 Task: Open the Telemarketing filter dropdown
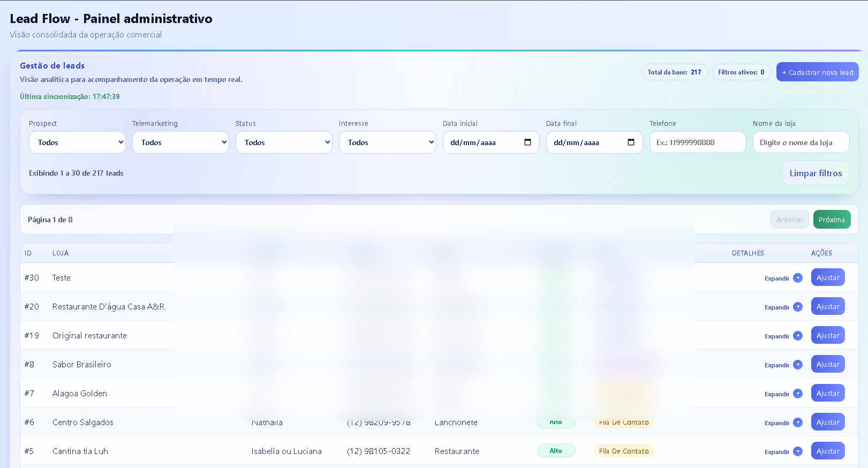tap(180, 142)
